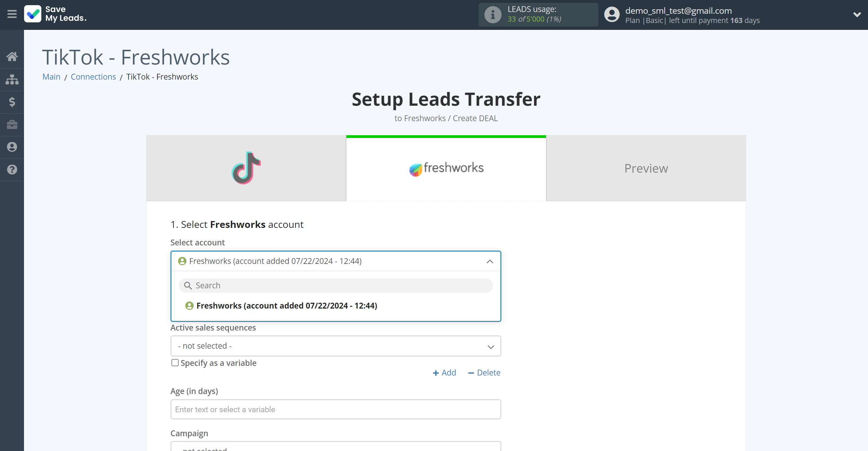Click the Add sales sequence link
This screenshot has height=451, width=868.
point(445,372)
